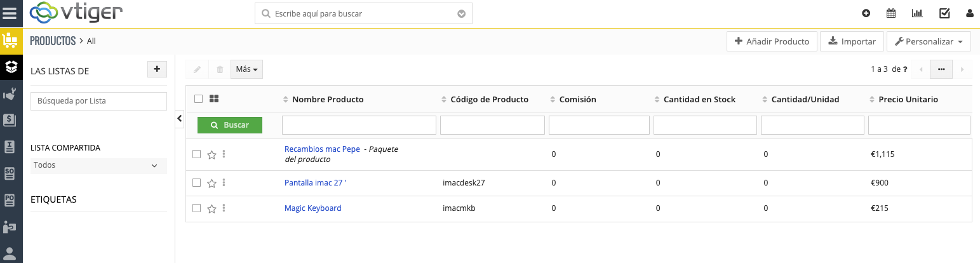
Task: Click the Añadir Producto button
Action: pos(772,41)
